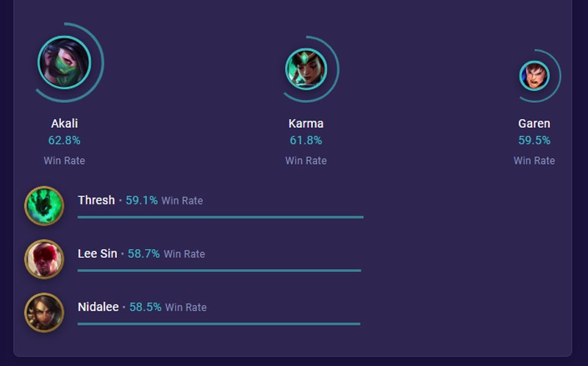This screenshot has height=366, width=588.
Task: Click Karma's 61.8% win rate value
Action: tap(306, 140)
